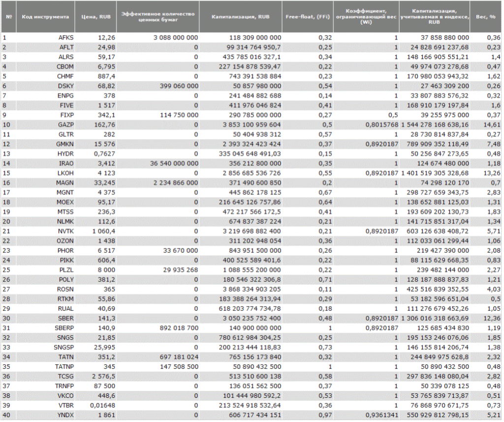Select the "Эффективное количество ценных бумаг" header
This screenshot has height=422, width=504.
point(158,17)
